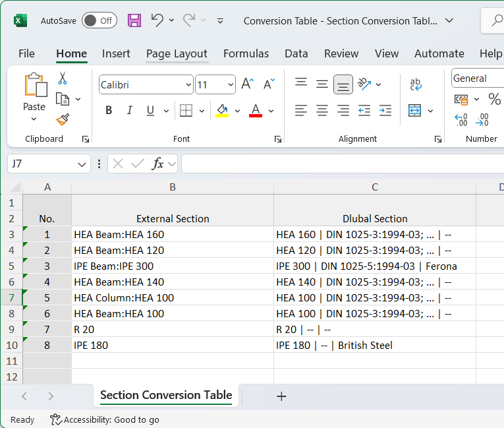The height and width of the screenshot is (428, 504).
Task: Expand the file name title dropdown
Action: (449, 20)
